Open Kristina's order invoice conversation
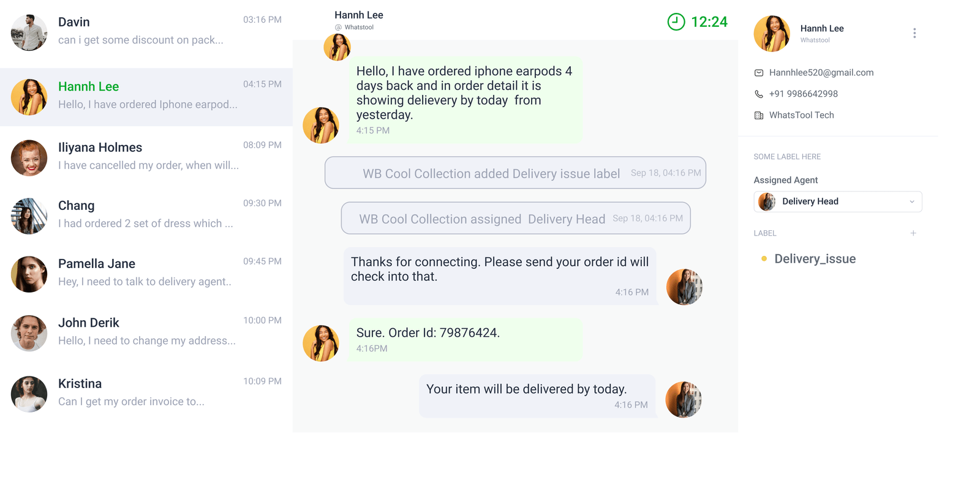The height and width of the screenshot is (486, 980). [x=146, y=393]
